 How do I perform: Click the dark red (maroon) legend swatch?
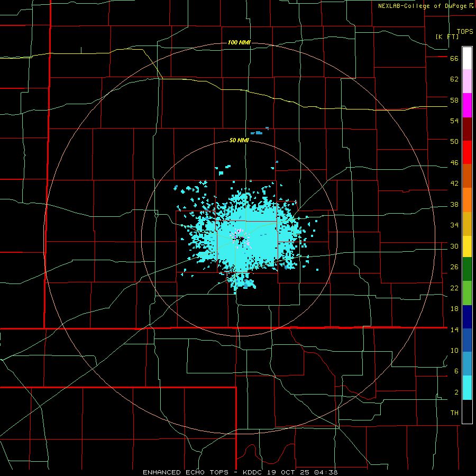(x=467, y=129)
